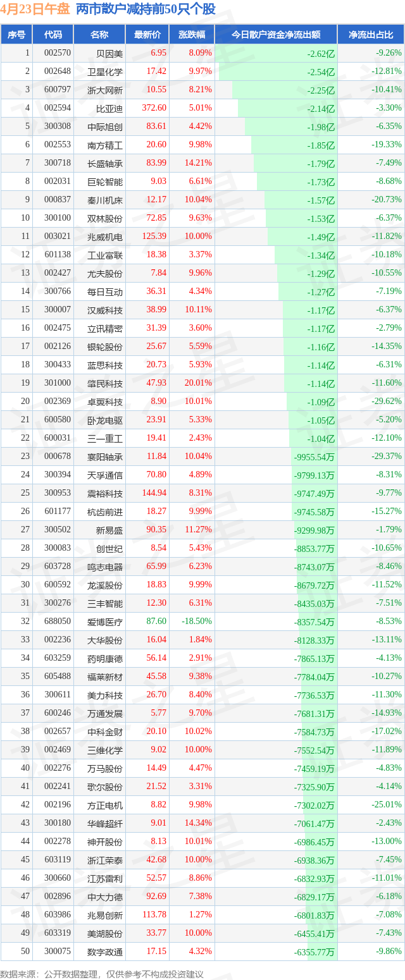
Task: Select stock name 秦川机床
Action: 105,200
